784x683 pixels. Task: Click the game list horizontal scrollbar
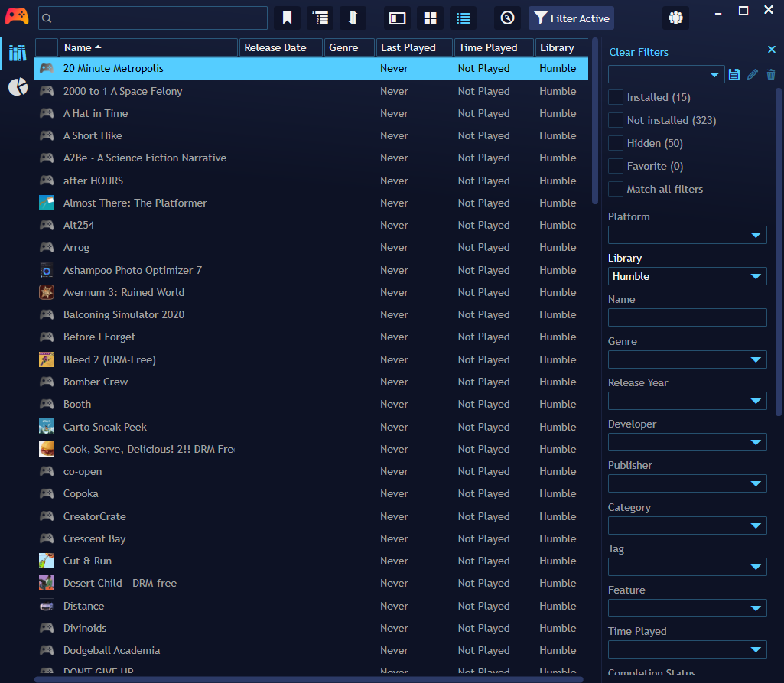(308, 679)
